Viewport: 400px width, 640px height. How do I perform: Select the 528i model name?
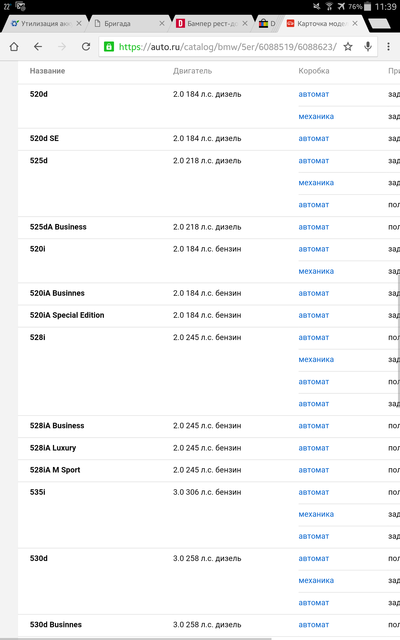pos(37,337)
